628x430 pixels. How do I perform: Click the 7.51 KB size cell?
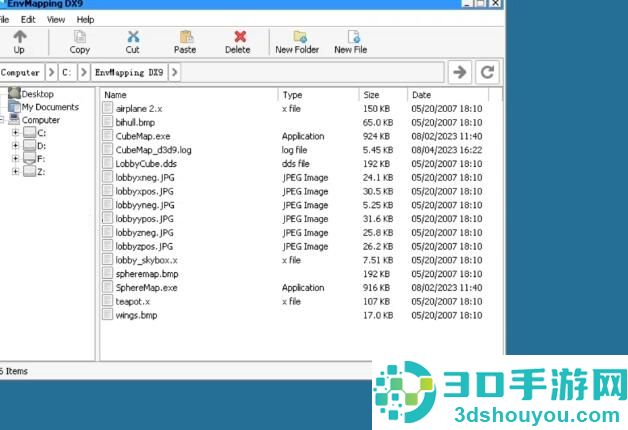coord(378,260)
